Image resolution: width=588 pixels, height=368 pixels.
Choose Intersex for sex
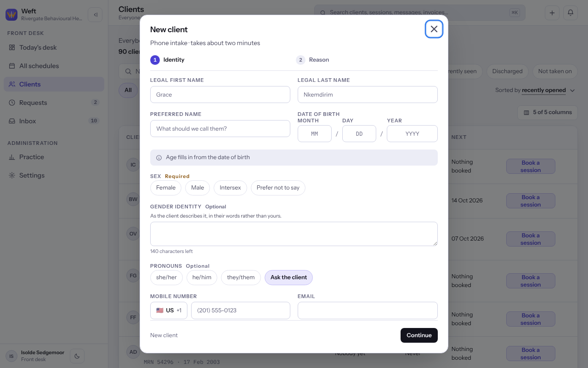pyautogui.click(x=230, y=188)
